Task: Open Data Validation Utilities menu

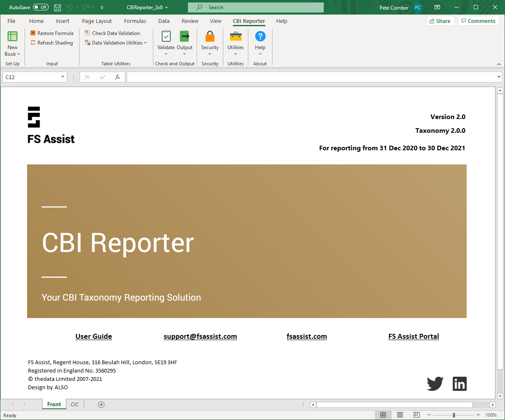Action: (115, 43)
